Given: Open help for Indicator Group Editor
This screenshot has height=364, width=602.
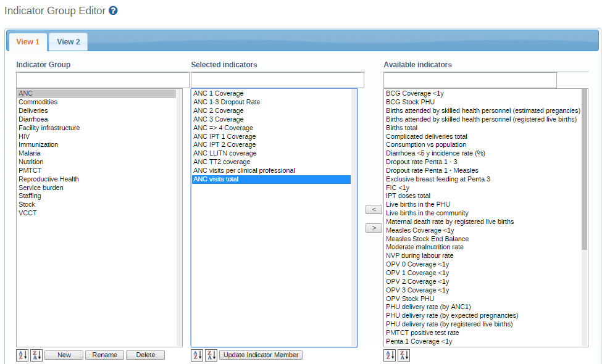Looking at the screenshot, I should [113, 10].
